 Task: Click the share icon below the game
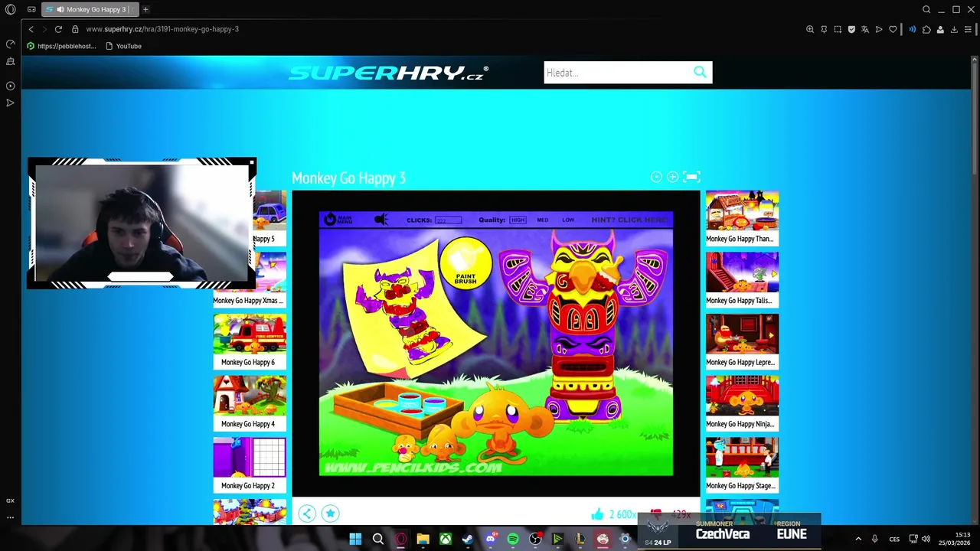tap(306, 514)
